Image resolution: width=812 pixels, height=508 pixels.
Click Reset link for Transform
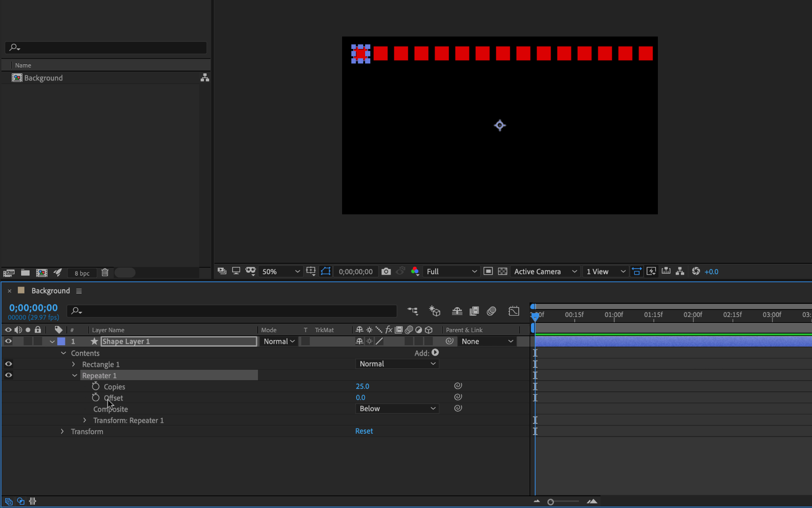tap(364, 431)
